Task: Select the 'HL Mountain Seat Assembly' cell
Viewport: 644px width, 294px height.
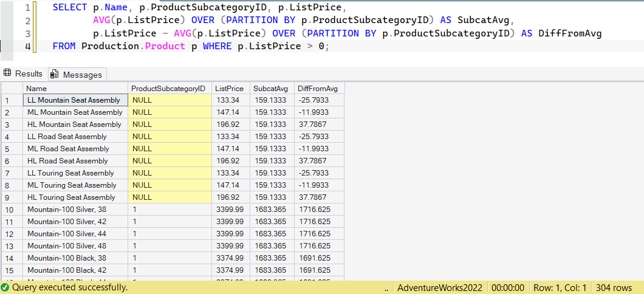Action: (75, 125)
